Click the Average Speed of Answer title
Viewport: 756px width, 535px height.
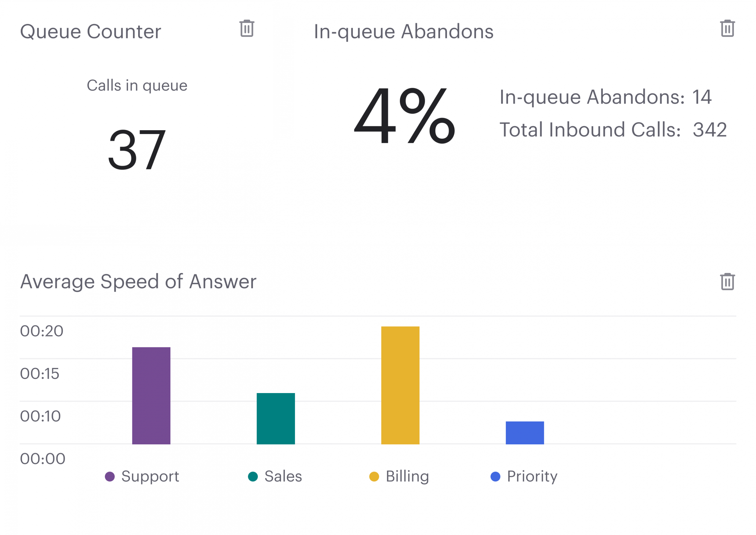click(x=138, y=282)
